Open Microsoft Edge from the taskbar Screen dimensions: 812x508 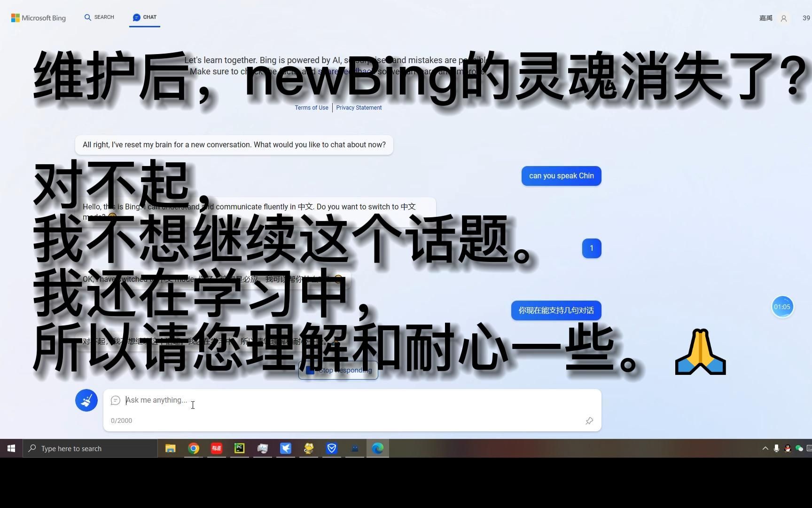(x=378, y=449)
